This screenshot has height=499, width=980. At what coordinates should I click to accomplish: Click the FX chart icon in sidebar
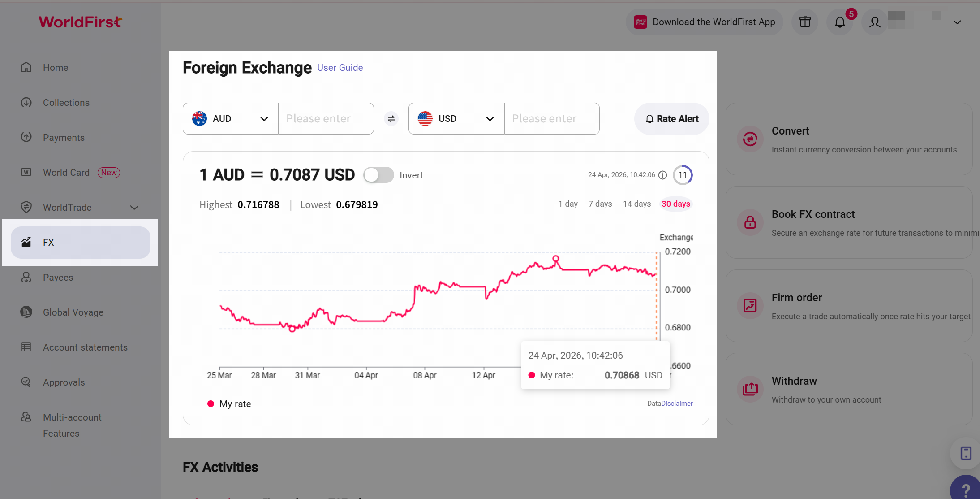(26, 242)
